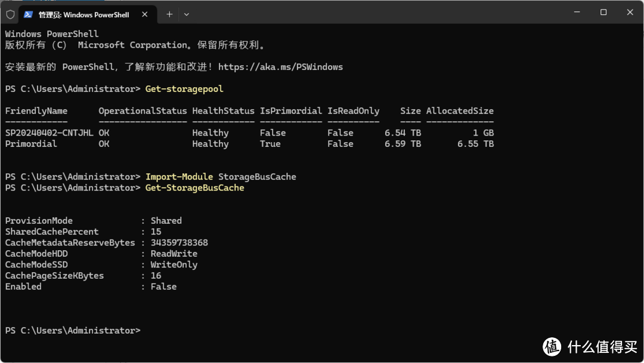Click the HealthStatus column header
This screenshot has width=644, height=363.
(224, 111)
